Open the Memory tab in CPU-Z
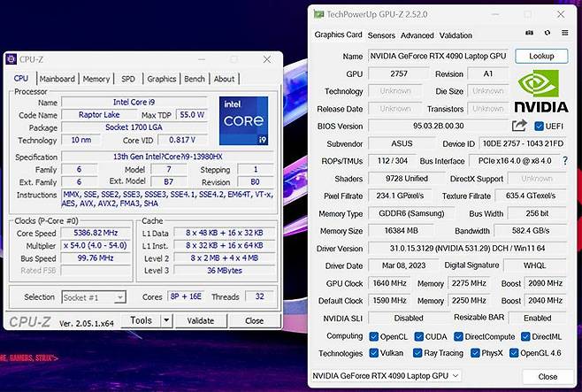Screen dimensions: 582x392 point(96,79)
